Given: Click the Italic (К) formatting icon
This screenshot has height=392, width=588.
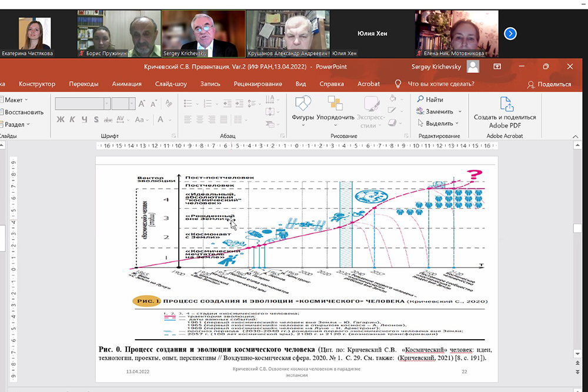Looking at the screenshot, I should (72, 120).
